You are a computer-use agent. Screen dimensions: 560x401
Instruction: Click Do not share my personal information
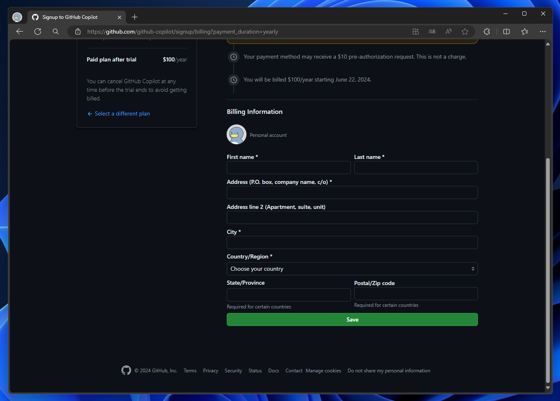click(x=389, y=371)
